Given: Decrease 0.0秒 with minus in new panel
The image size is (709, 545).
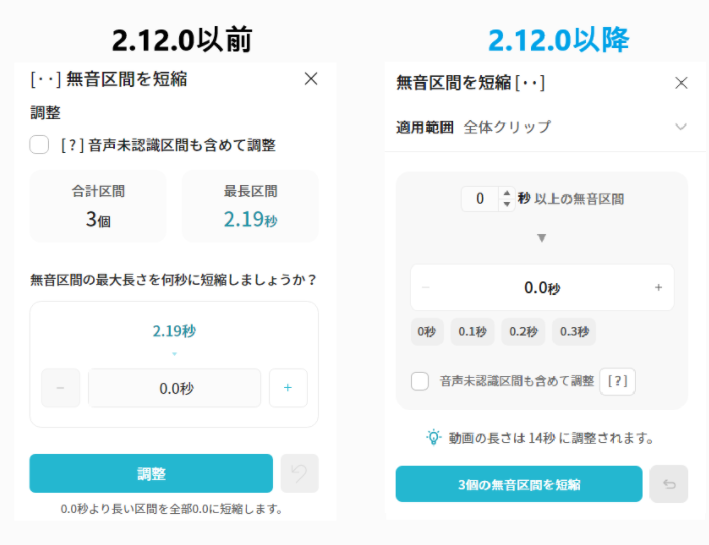Looking at the screenshot, I should (425, 288).
